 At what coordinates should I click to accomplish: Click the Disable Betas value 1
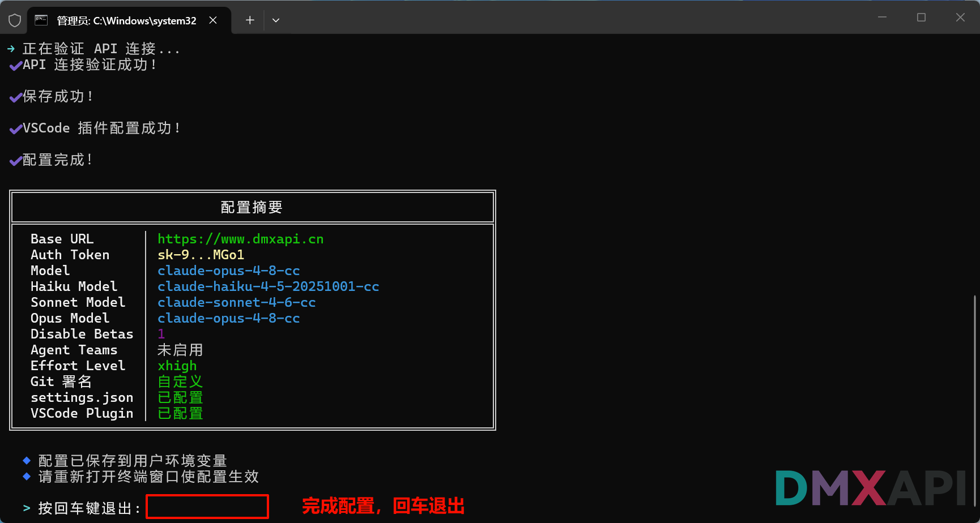pyautogui.click(x=161, y=334)
